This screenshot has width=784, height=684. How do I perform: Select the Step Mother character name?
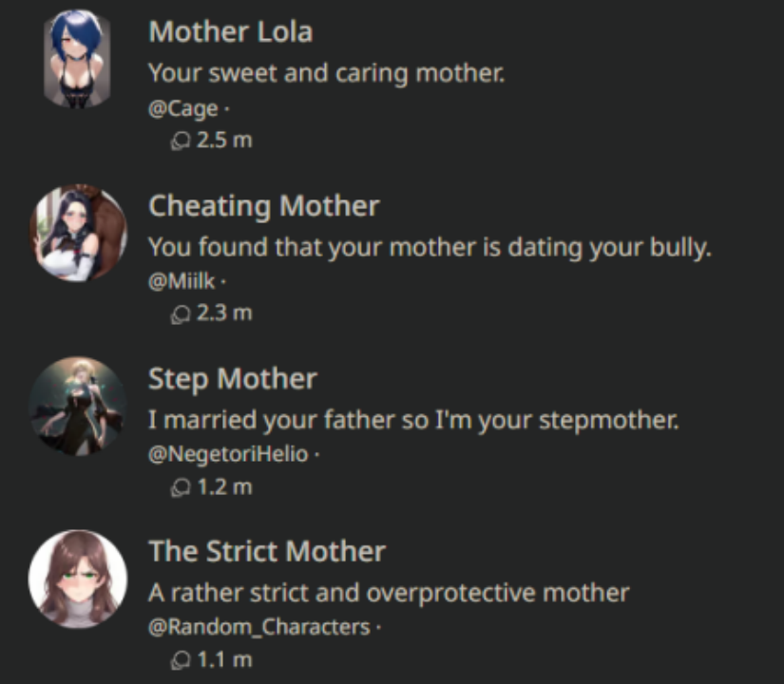click(232, 379)
